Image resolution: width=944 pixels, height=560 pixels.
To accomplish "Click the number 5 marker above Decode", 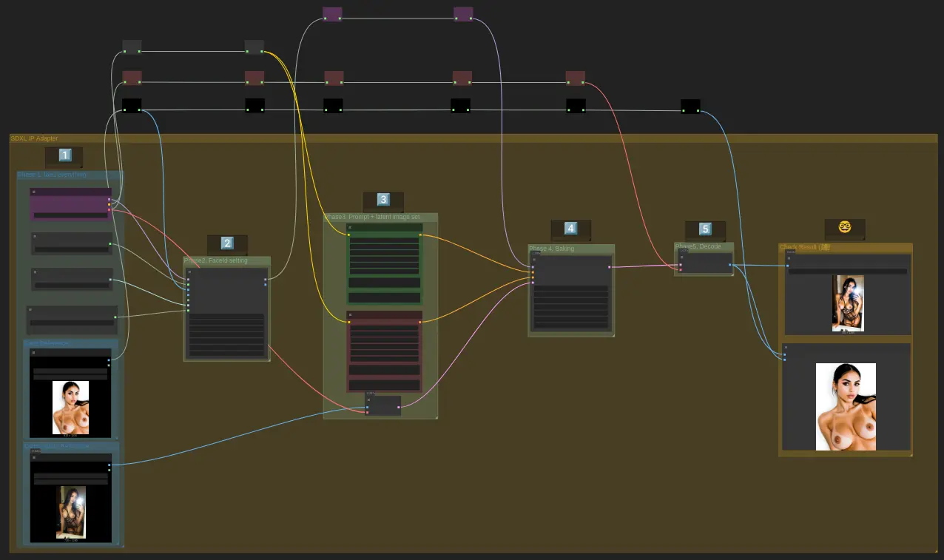I will [705, 229].
